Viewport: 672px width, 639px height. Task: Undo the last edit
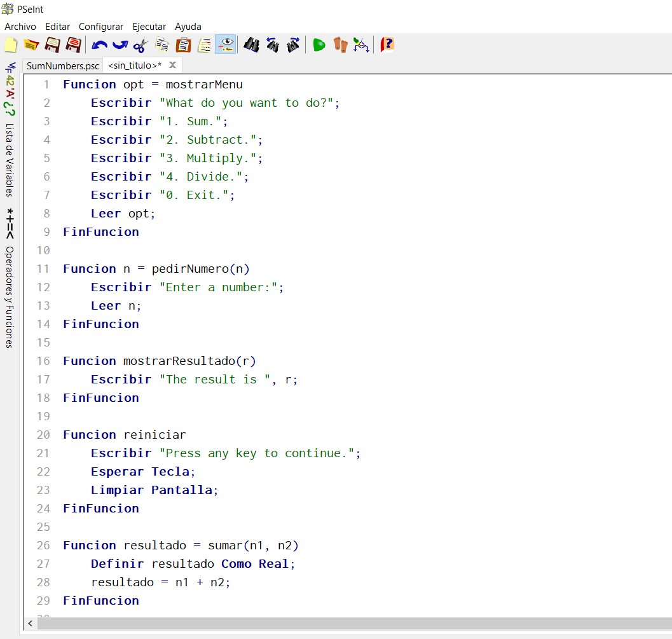pyautogui.click(x=99, y=45)
